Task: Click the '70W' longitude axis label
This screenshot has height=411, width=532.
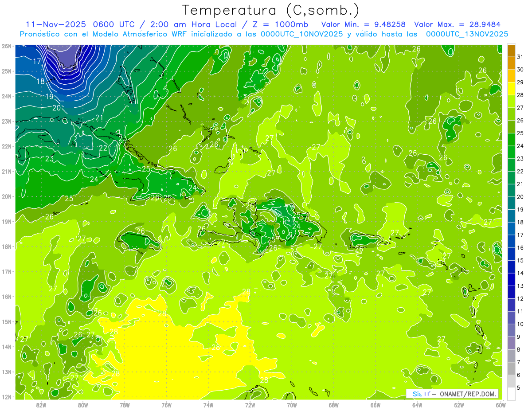Action: click(292, 405)
